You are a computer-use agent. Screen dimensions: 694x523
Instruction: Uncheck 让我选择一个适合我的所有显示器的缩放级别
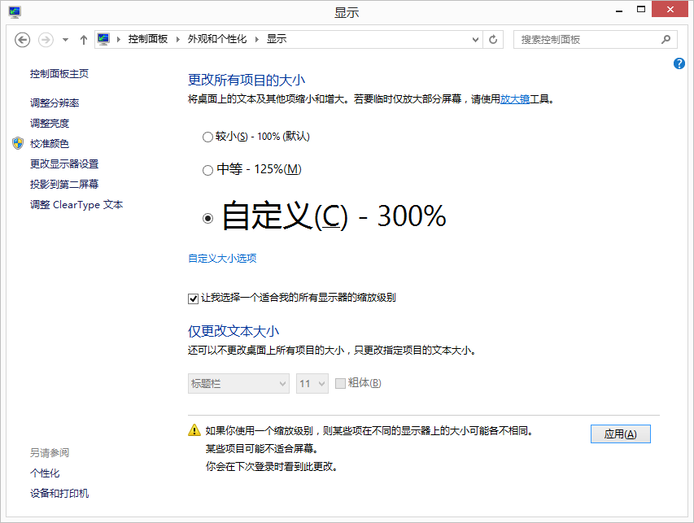click(194, 298)
